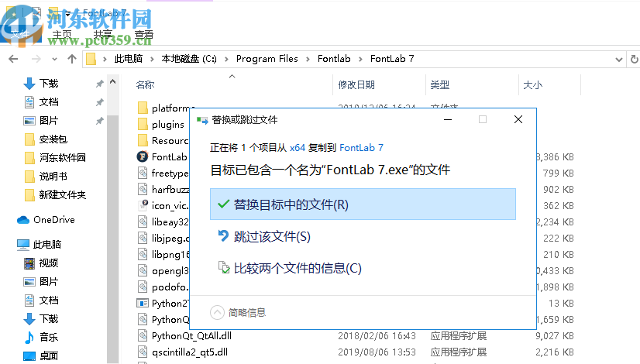The image size is (640, 364).
Task: Open the x64 source folder link
Action: 298,148
